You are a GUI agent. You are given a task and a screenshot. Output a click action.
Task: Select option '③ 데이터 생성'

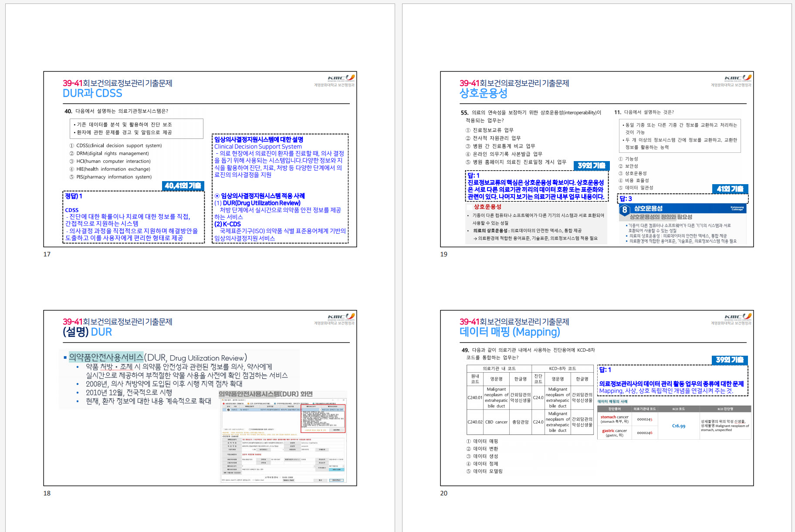[x=482, y=456]
